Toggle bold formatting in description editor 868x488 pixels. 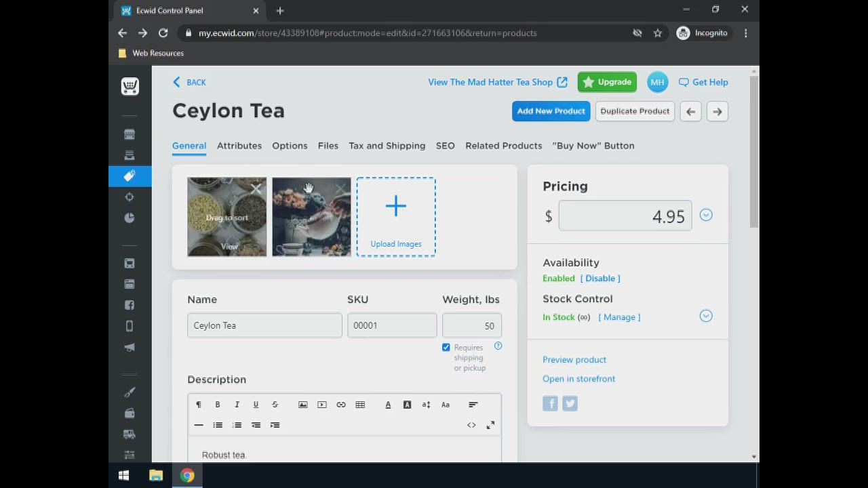[218, 405]
